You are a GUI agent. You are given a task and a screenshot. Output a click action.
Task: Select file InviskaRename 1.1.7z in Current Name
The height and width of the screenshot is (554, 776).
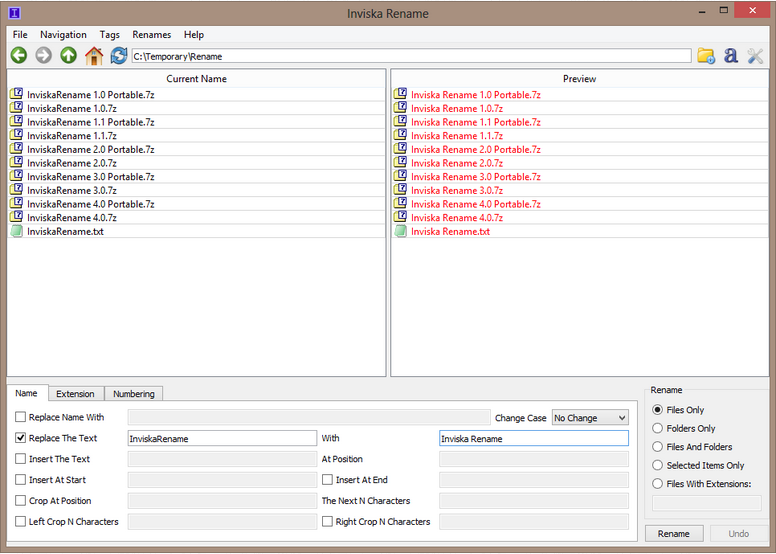tap(72, 135)
